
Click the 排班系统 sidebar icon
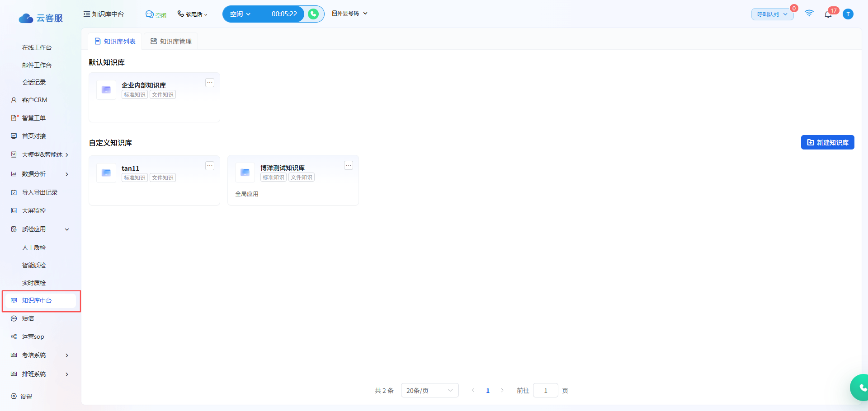pyautogui.click(x=14, y=374)
